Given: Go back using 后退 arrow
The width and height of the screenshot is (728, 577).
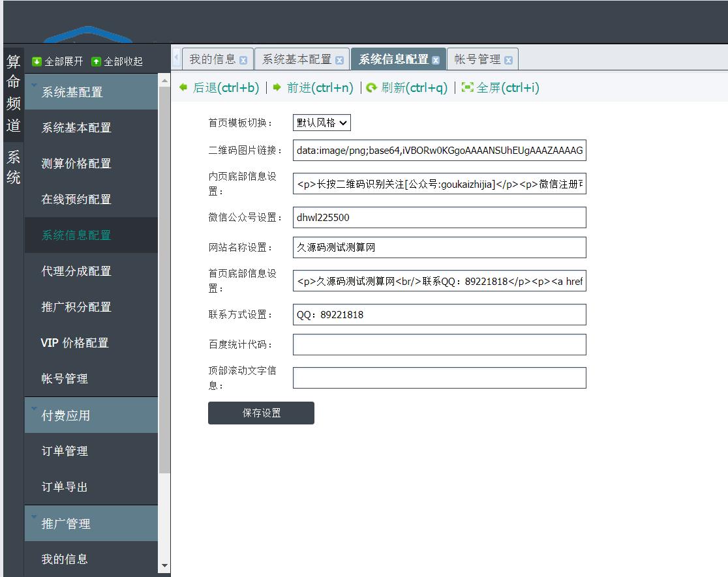Looking at the screenshot, I should [x=183, y=87].
